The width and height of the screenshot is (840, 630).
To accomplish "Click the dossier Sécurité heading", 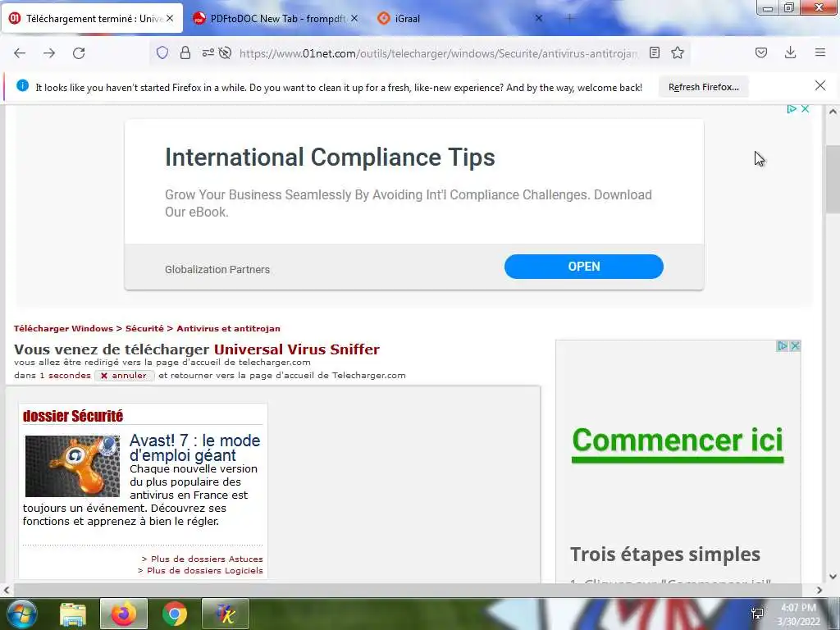I will pyautogui.click(x=73, y=416).
